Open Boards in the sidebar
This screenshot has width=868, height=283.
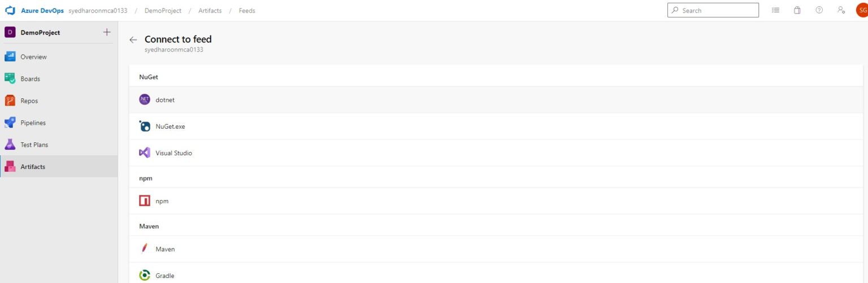pyautogui.click(x=30, y=79)
